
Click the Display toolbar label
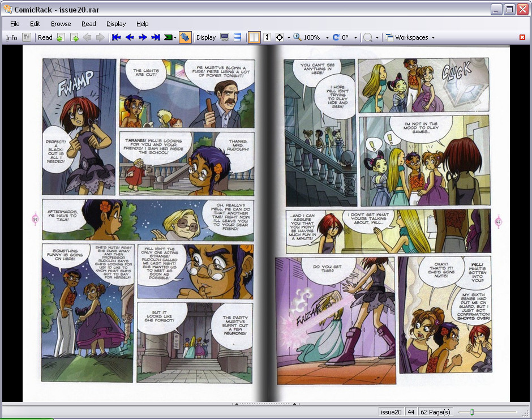tap(206, 37)
